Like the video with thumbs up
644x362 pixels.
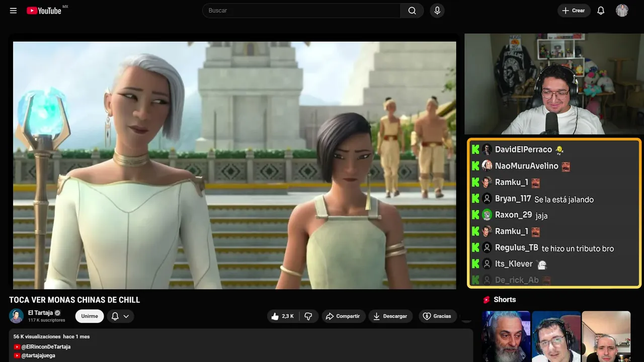pyautogui.click(x=282, y=316)
